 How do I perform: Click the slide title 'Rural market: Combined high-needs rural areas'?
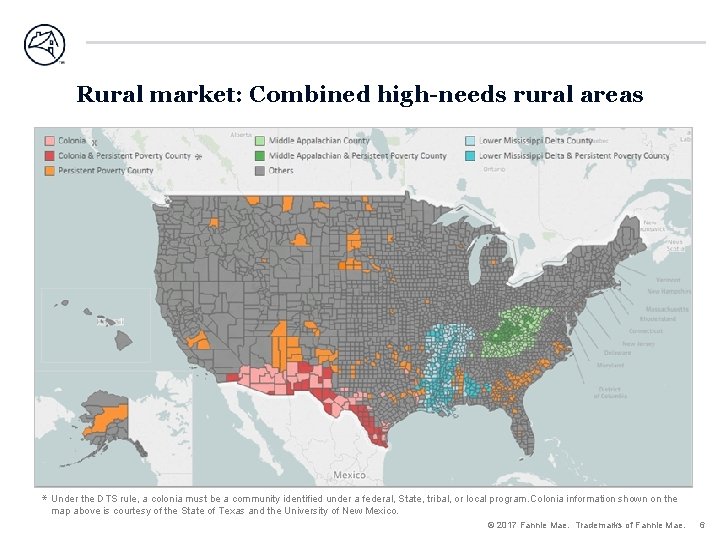click(360, 94)
